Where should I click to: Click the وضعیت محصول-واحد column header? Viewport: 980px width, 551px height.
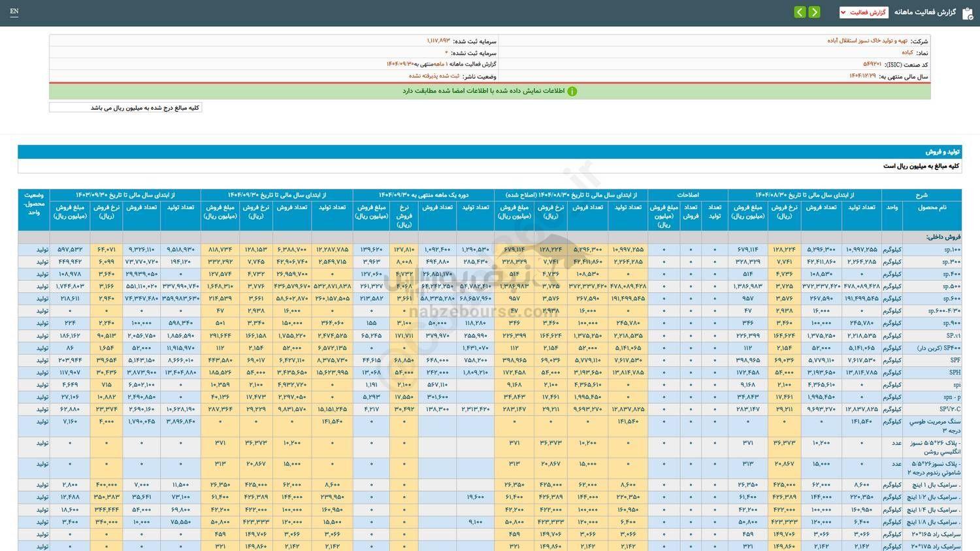click(34, 203)
